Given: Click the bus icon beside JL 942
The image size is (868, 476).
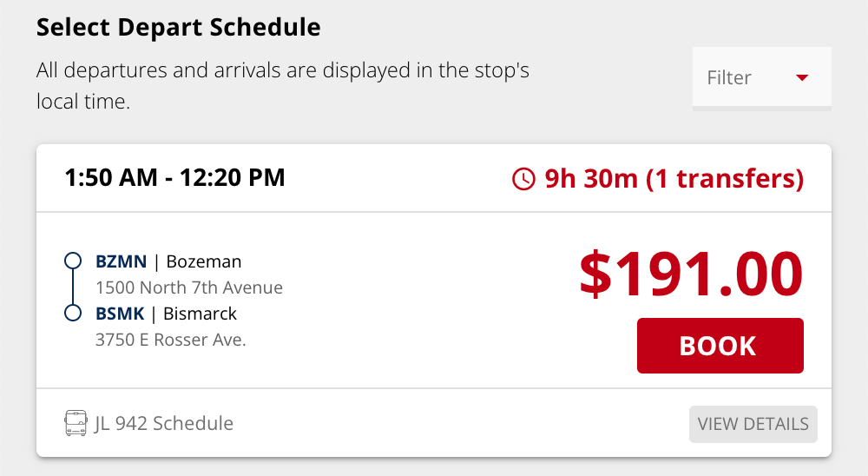Looking at the screenshot, I should coord(76,424).
